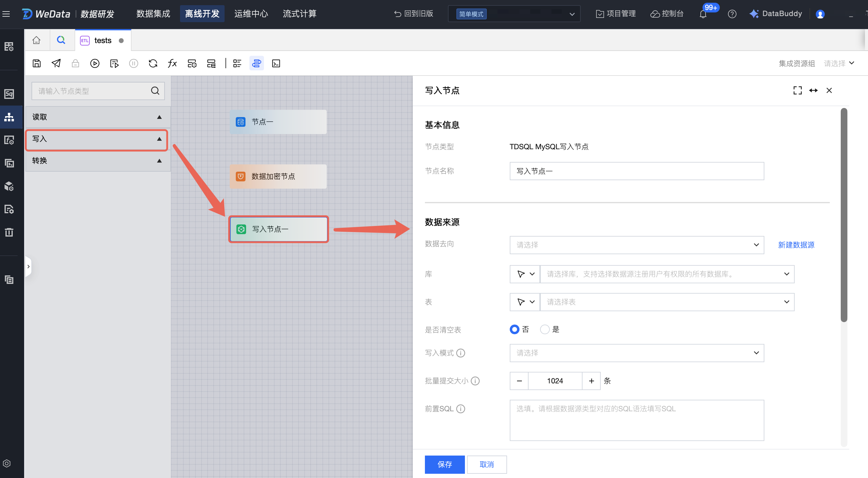The height and width of the screenshot is (478, 868).
Task: Open the fx function icon
Action: [172, 63]
